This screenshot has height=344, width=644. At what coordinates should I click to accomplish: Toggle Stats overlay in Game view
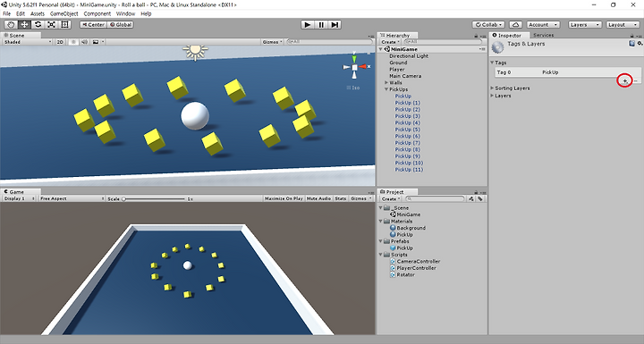point(341,198)
